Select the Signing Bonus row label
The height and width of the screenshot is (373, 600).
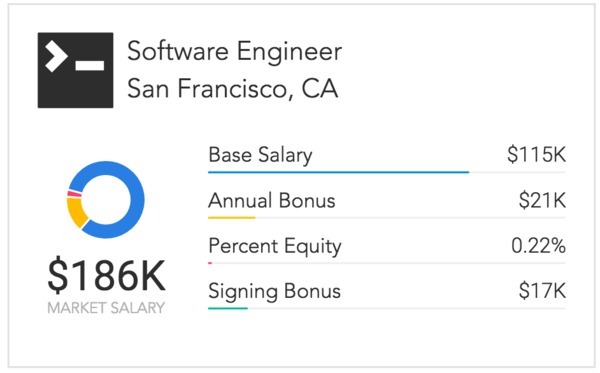tap(274, 291)
